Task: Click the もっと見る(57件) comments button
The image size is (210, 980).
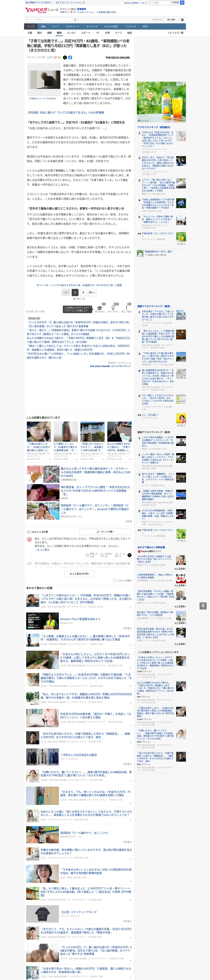Action: (x=79, y=574)
